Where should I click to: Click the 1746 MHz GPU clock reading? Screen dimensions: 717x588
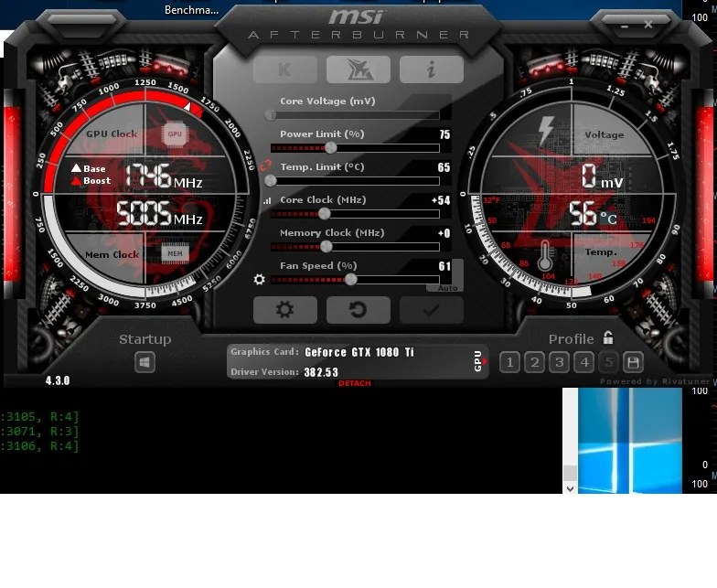[164, 176]
